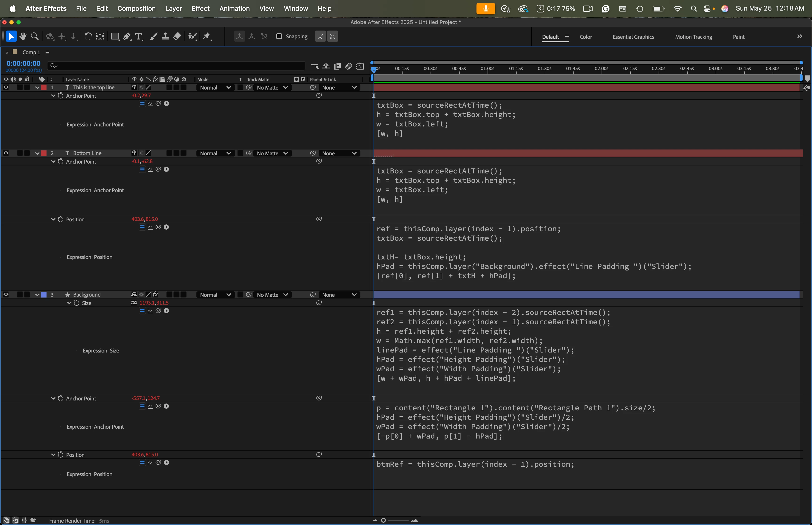Open the Motion Tracking workspace
812x525 pixels.
693,37
